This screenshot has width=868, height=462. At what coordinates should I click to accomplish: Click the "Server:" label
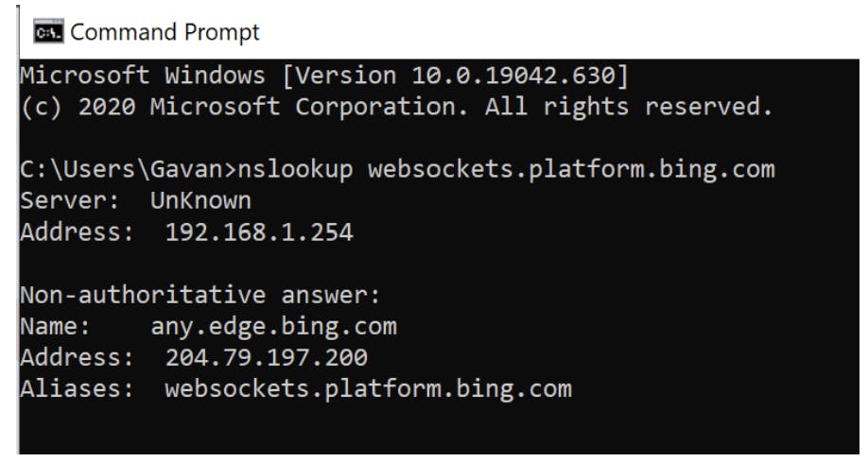(69, 201)
